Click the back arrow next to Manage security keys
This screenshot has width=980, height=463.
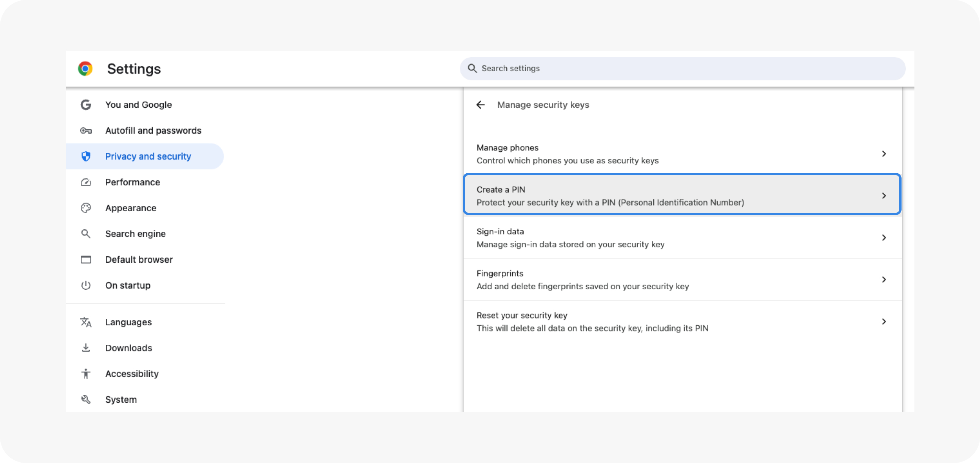481,105
